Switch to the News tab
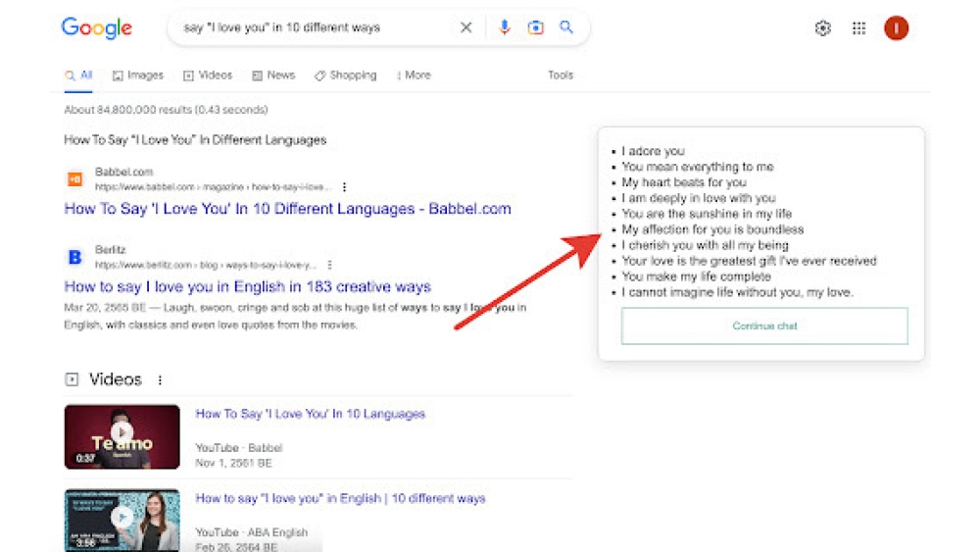Viewport: 980px width, 552px height. [273, 75]
